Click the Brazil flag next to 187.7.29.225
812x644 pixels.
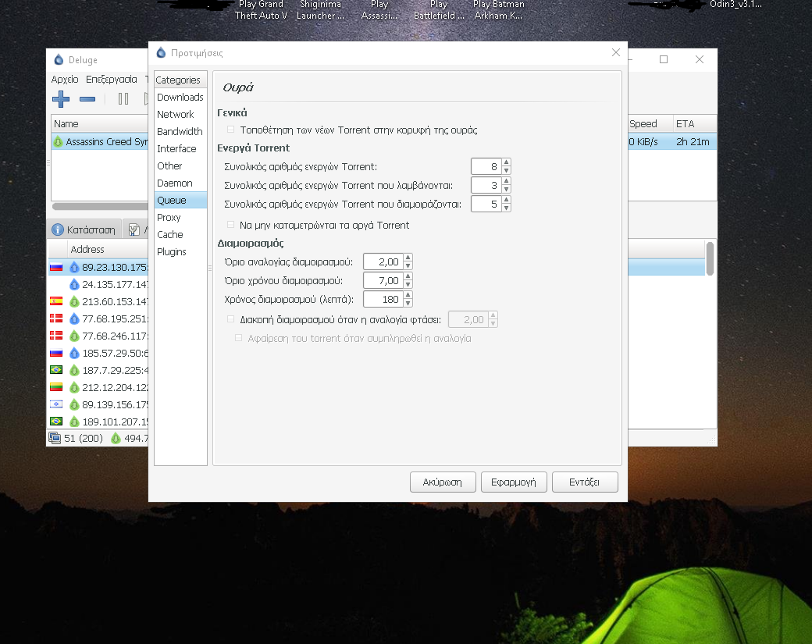pos(56,370)
